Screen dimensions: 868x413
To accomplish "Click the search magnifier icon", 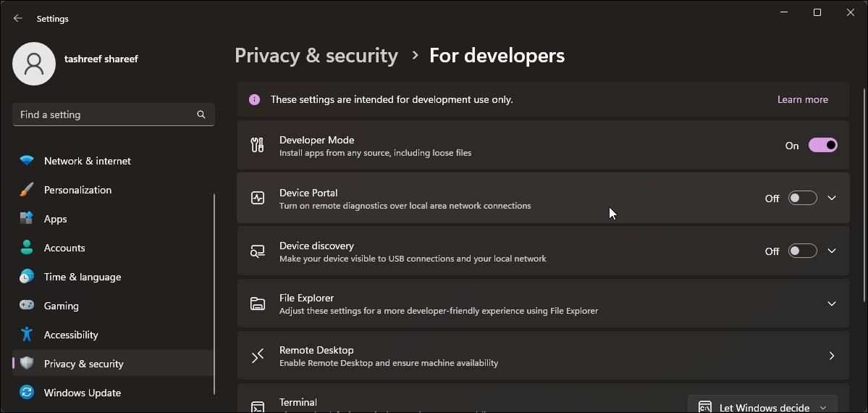I will [x=201, y=114].
